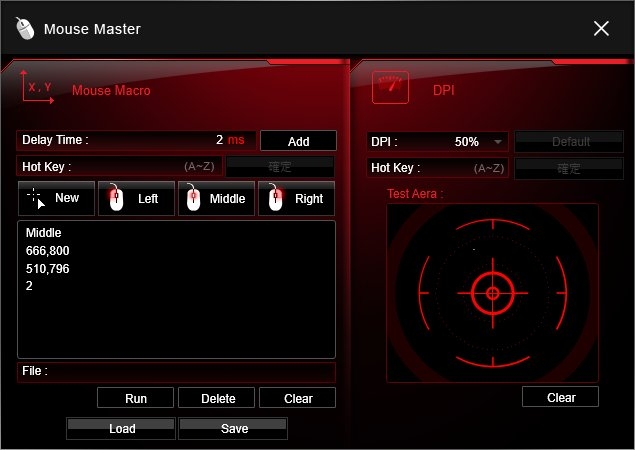This screenshot has height=450, width=635.
Task: Click the Add button next to Delay Time
Action: click(298, 141)
